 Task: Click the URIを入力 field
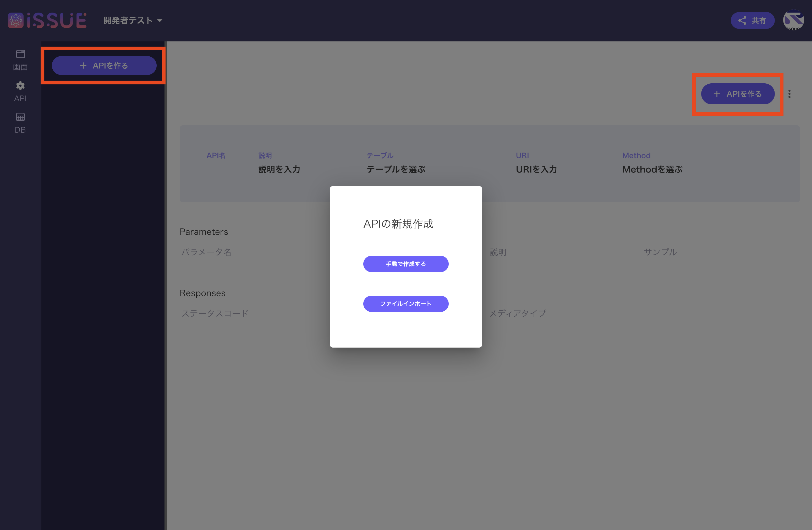tap(536, 169)
